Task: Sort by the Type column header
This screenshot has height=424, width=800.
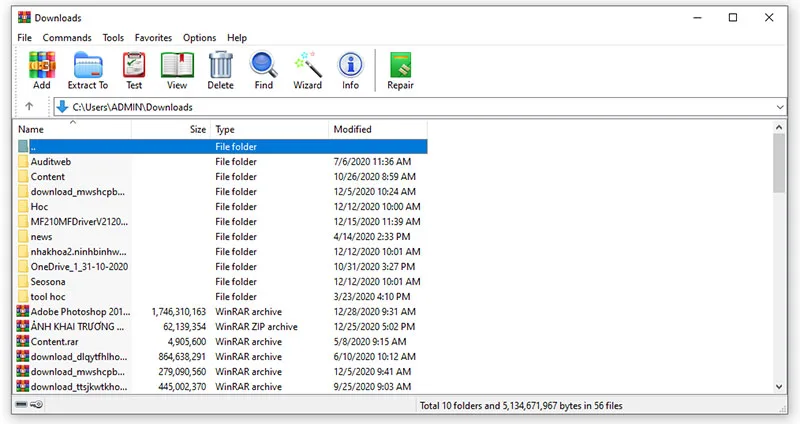Action: click(x=269, y=129)
